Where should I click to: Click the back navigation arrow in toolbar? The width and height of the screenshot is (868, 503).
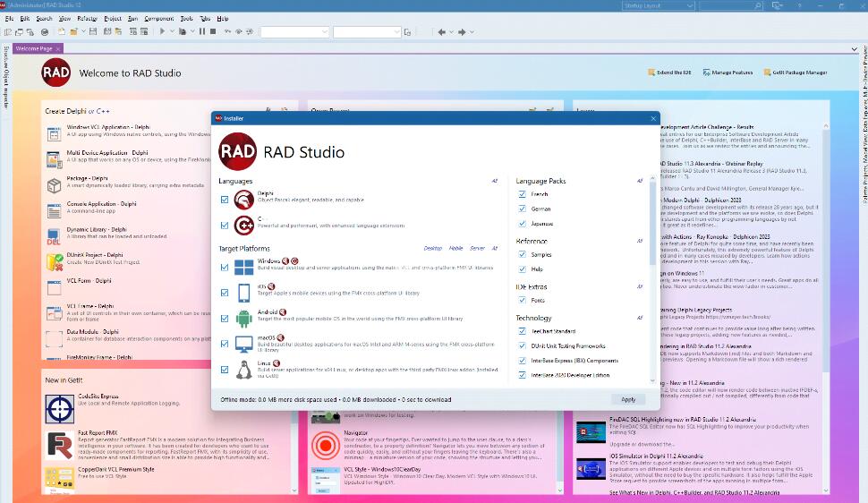coord(441,32)
